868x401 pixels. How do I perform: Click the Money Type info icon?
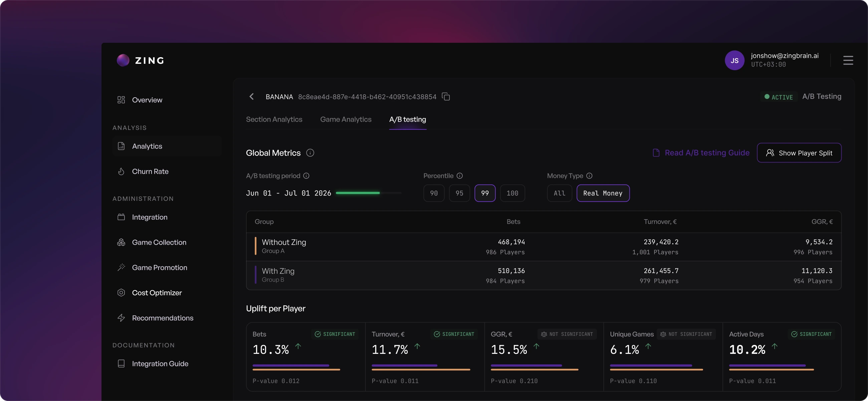click(x=589, y=176)
